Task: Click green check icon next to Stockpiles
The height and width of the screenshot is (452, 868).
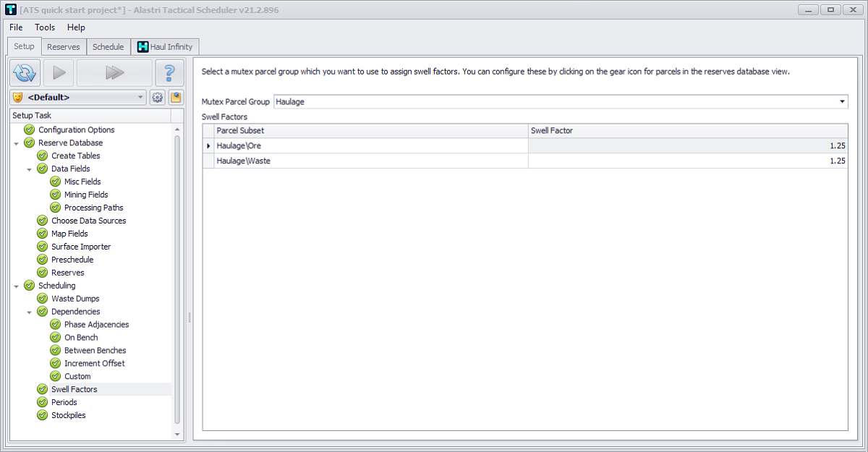Action: (x=43, y=416)
